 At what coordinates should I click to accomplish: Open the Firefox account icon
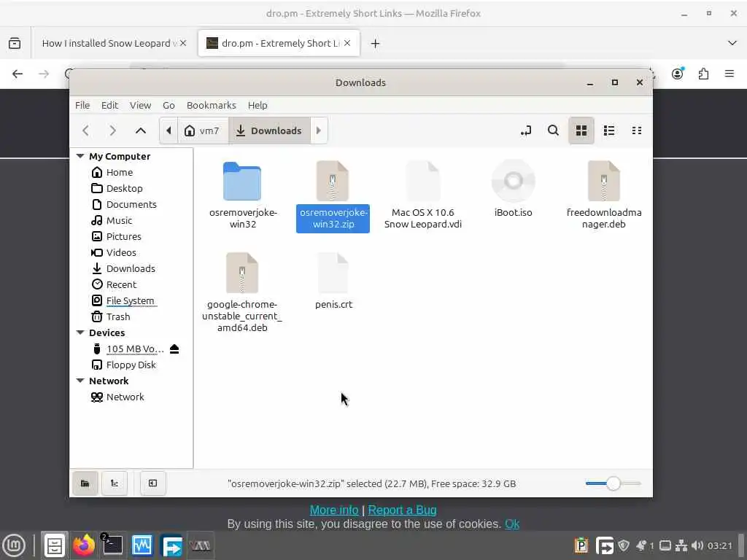(x=678, y=74)
